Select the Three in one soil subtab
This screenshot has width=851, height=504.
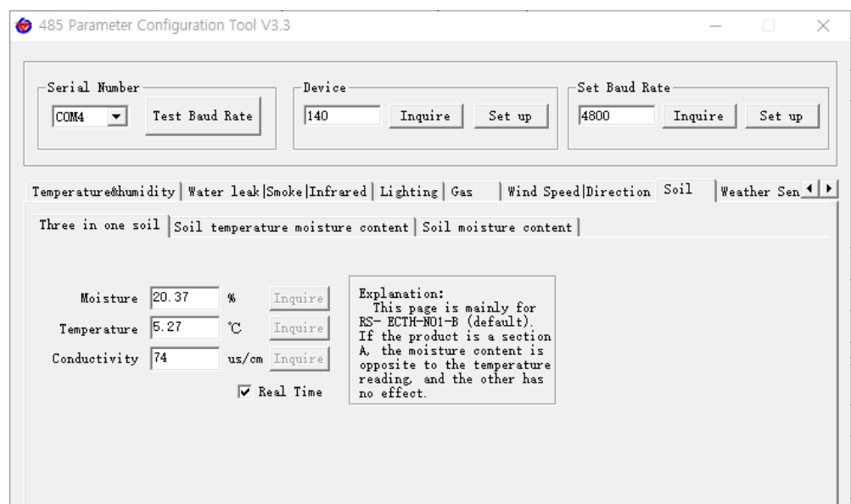(100, 225)
